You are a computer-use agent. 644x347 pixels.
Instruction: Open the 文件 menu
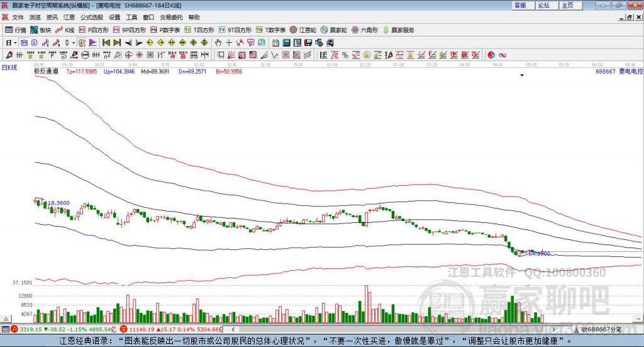18,17
